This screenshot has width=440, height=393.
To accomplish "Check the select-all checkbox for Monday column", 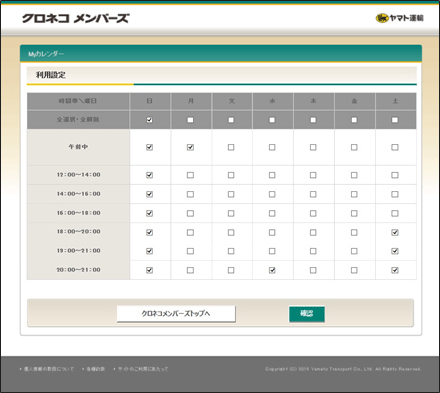I will 190,120.
